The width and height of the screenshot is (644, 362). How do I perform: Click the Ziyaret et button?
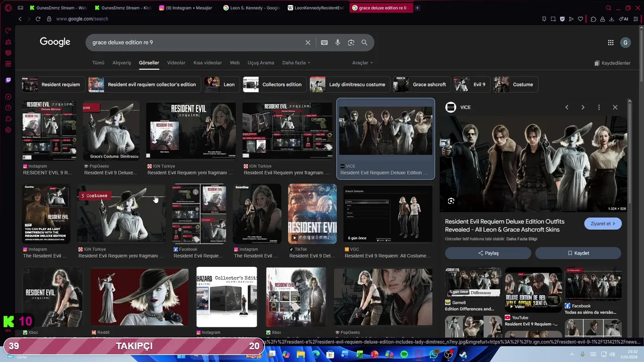603,224
